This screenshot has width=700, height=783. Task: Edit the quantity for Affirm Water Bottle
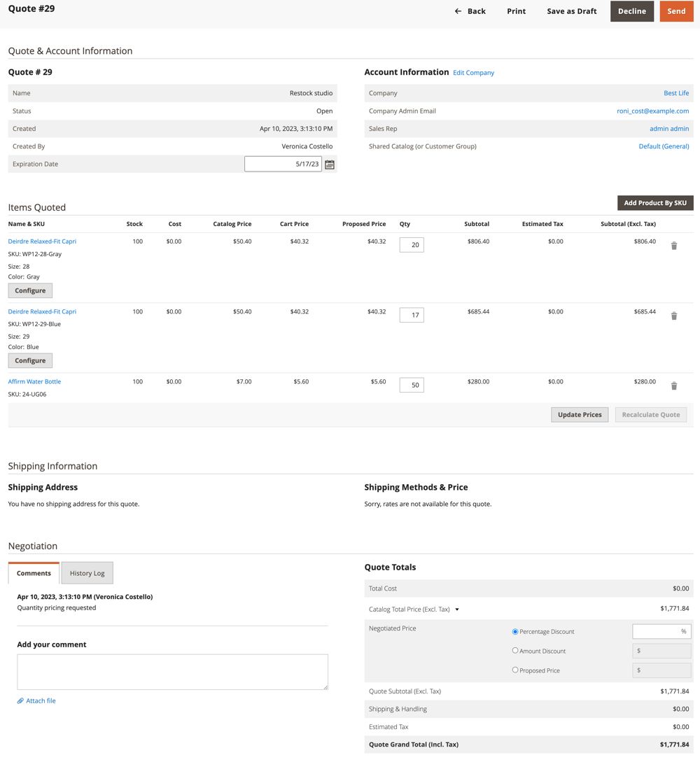411,385
